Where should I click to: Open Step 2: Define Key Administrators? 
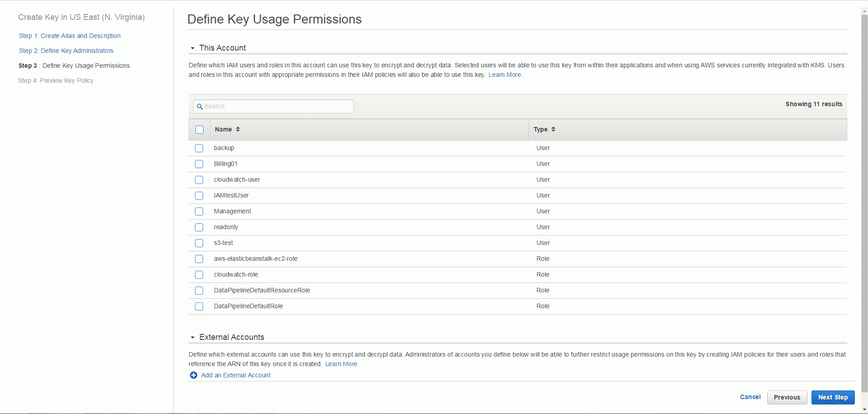66,51
